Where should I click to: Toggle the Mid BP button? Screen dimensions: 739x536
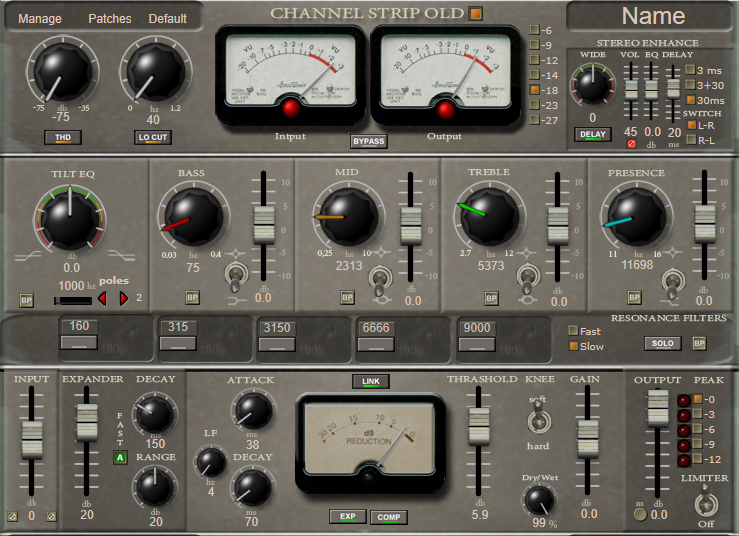click(347, 297)
